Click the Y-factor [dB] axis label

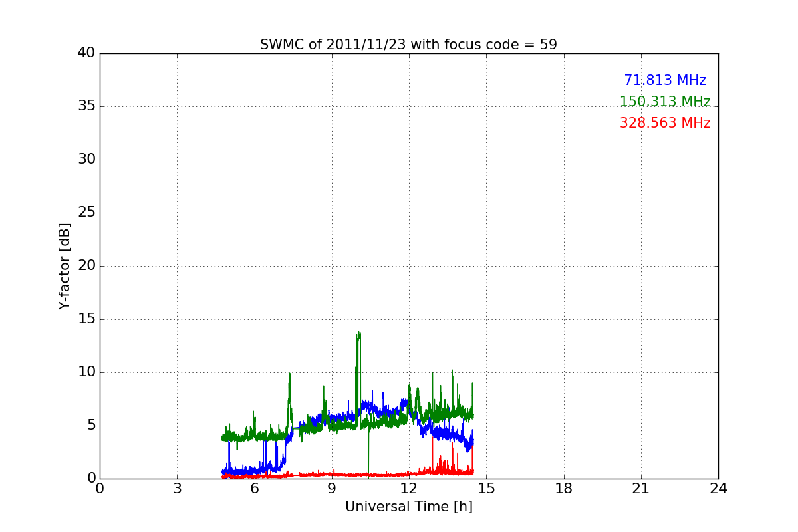click(x=65, y=266)
